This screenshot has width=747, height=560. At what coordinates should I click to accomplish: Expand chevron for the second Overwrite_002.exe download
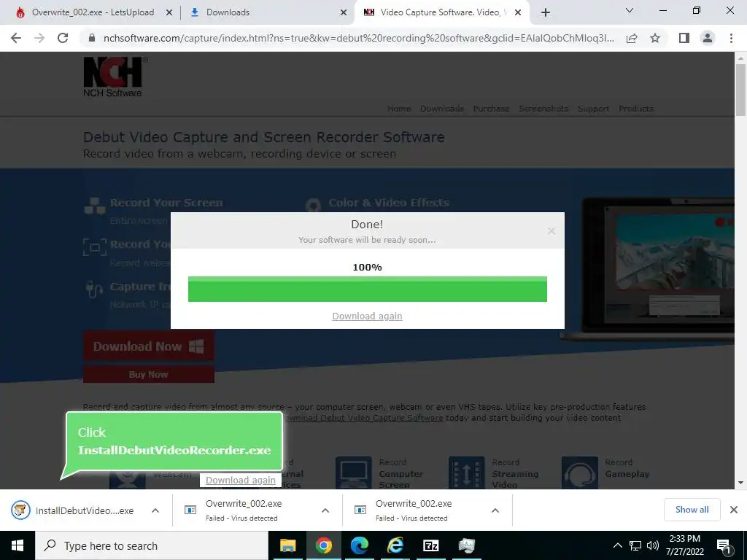click(x=495, y=510)
